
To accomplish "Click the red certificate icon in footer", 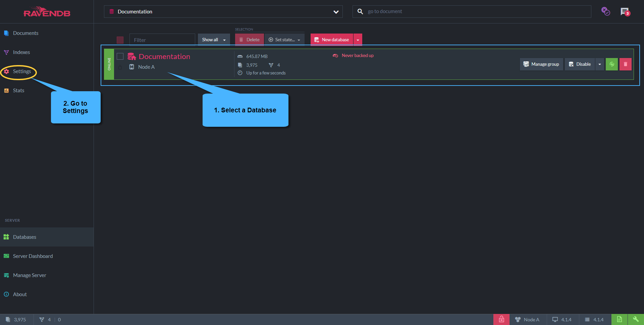I will [x=501, y=319].
